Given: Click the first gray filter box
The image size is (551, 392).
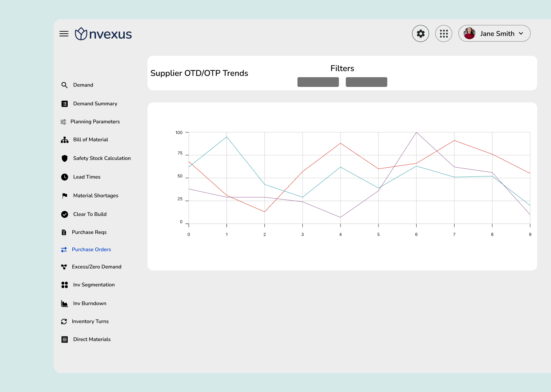Looking at the screenshot, I should pyautogui.click(x=318, y=82).
